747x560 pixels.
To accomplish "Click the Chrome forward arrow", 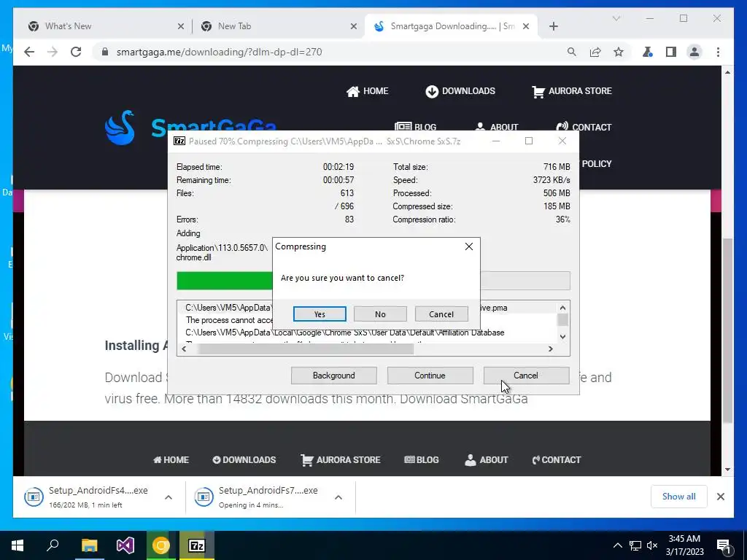I will [53, 52].
